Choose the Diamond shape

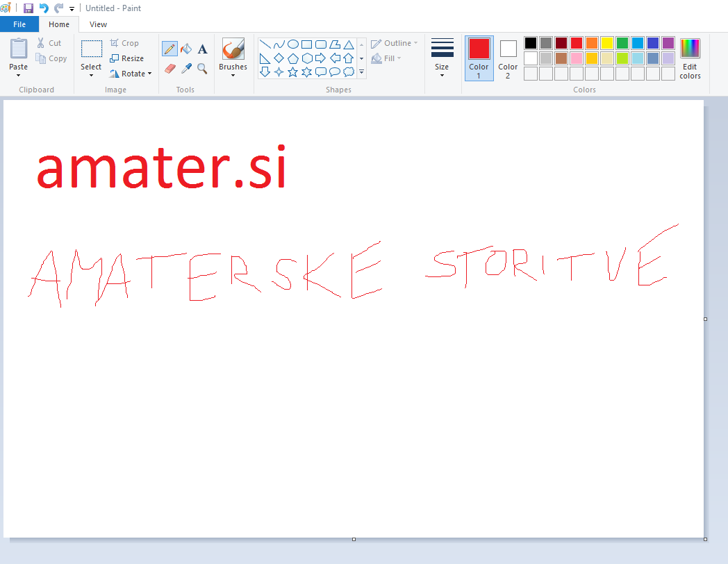coord(279,58)
